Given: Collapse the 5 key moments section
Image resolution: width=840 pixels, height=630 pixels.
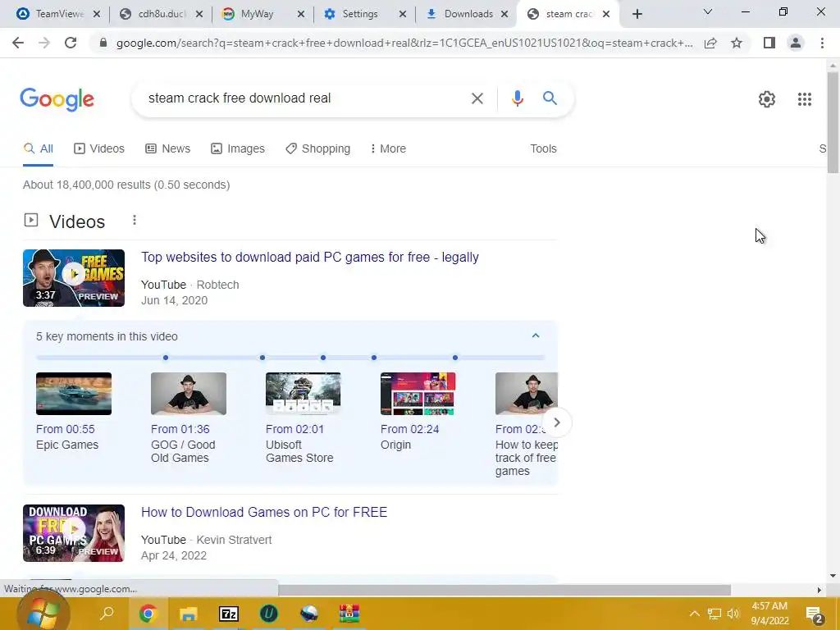Looking at the screenshot, I should click(x=535, y=336).
